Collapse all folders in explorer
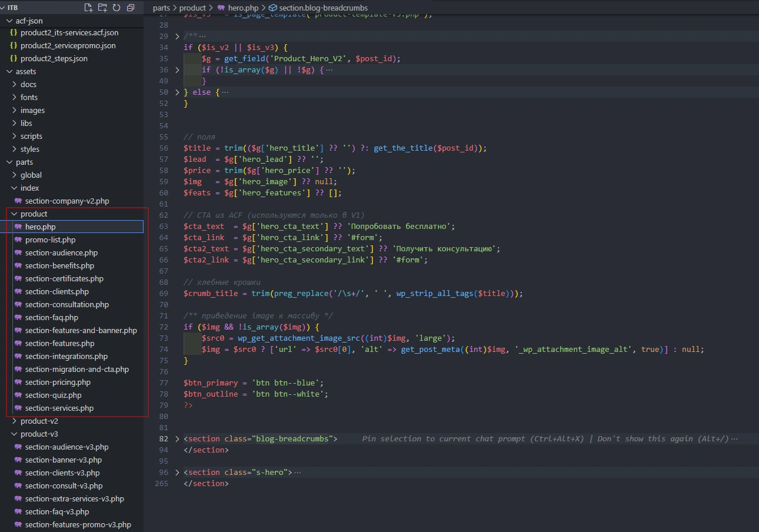Image resolution: width=759 pixels, height=532 pixels. click(x=131, y=8)
